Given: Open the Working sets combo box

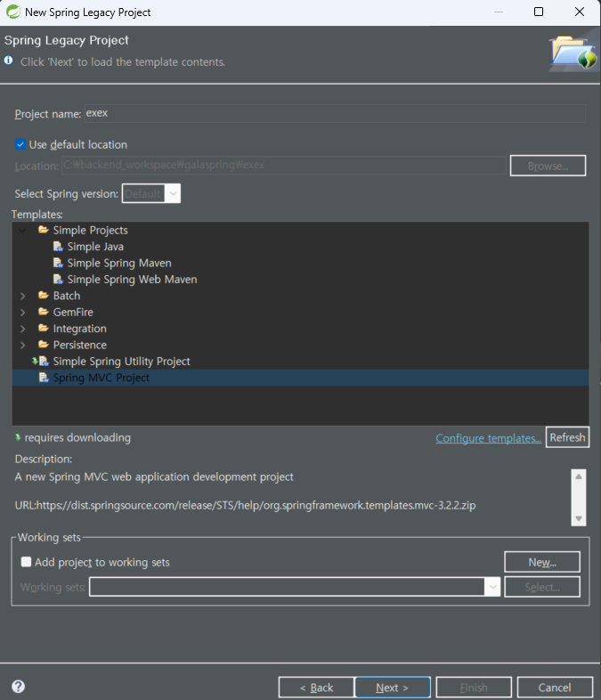Looking at the screenshot, I should pyautogui.click(x=295, y=587).
